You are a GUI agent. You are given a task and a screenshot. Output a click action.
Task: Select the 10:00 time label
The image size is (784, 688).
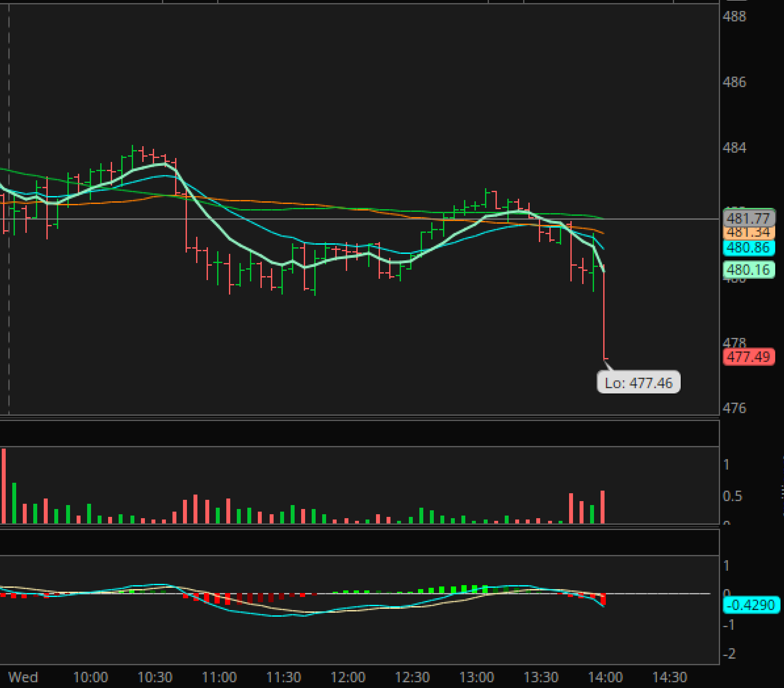[91, 677]
